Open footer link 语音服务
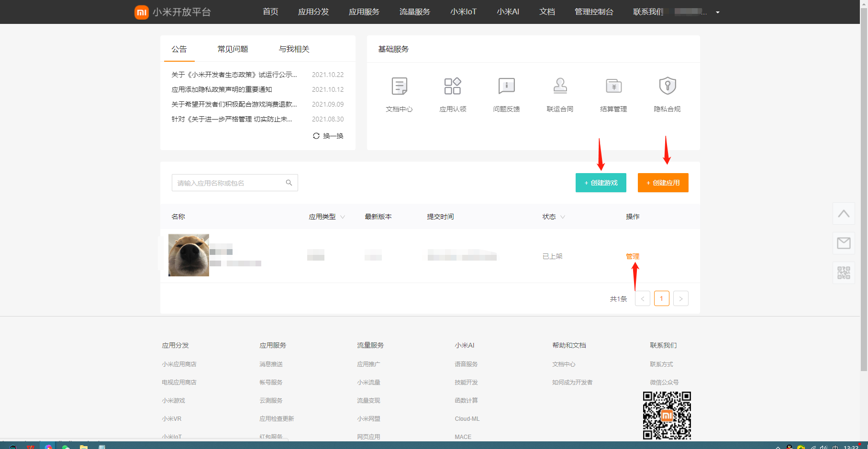Image resolution: width=868 pixels, height=449 pixels. click(466, 364)
